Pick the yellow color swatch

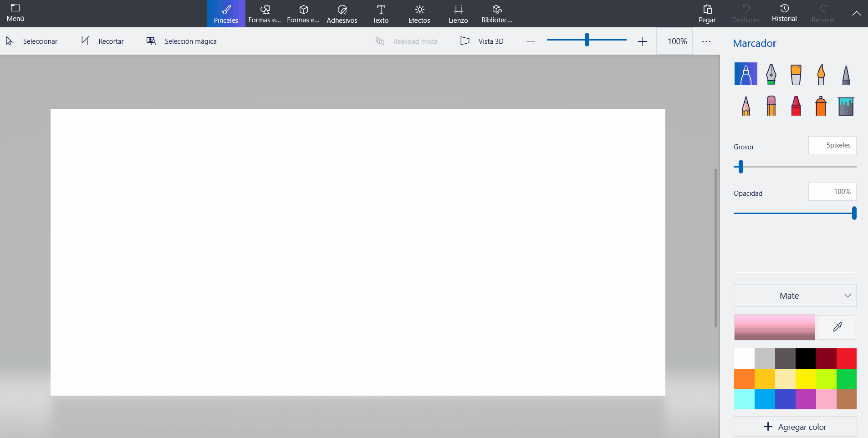pyautogui.click(x=806, y=379)
